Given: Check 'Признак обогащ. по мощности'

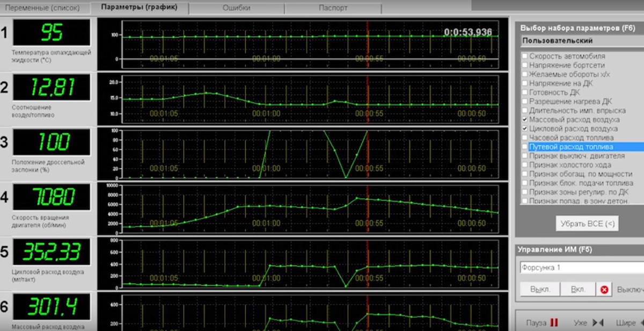Looking at the screenshot, I should coord(524,174).
